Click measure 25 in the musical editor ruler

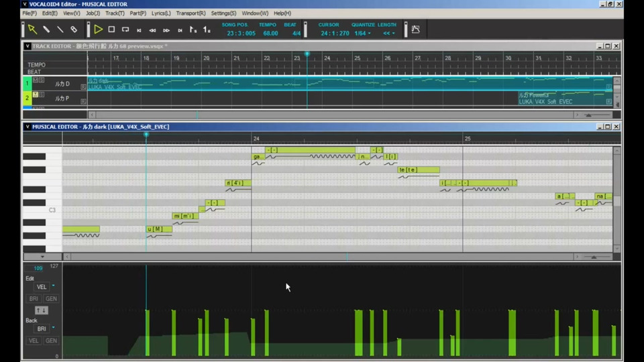(468, 139)
